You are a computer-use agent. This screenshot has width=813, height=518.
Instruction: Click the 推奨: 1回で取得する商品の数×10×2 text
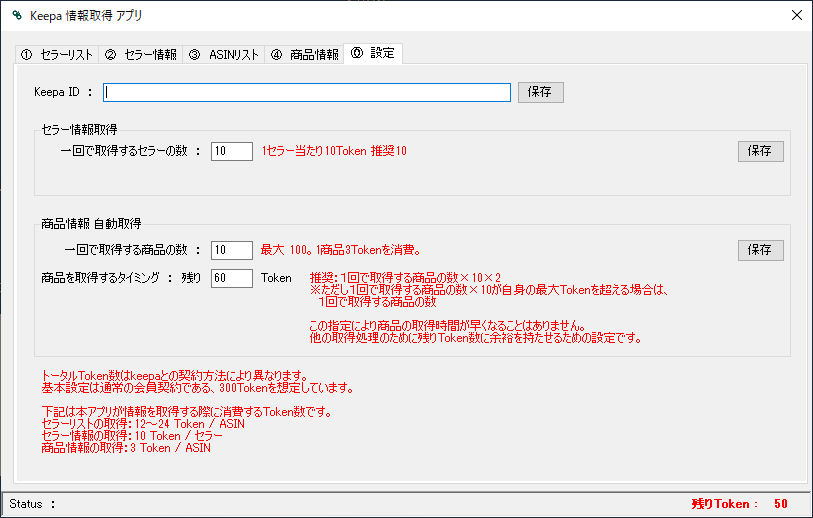[x=405, y=277]
